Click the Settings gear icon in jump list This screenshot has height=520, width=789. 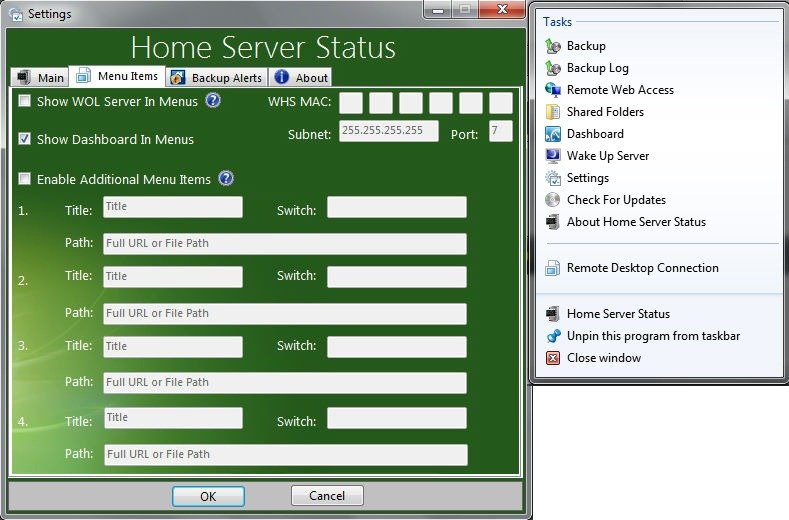click(553, 178)
